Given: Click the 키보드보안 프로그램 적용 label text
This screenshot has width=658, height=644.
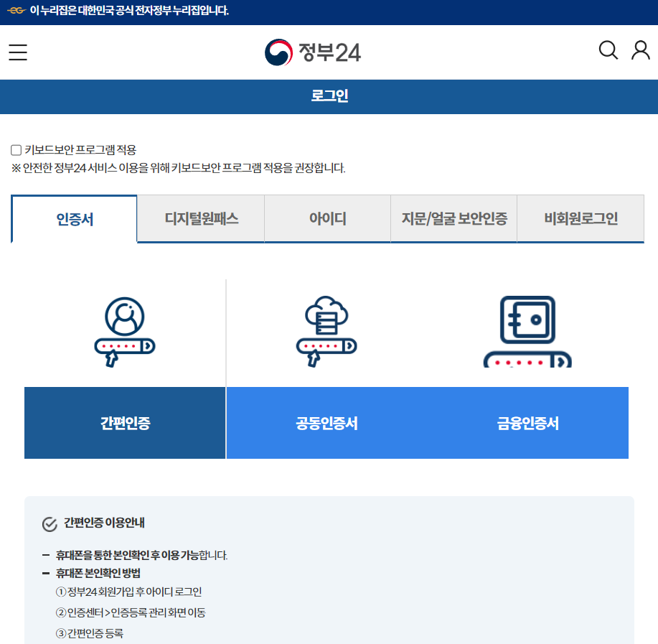Looking at the screenshot, I should [x=80, y=150].
